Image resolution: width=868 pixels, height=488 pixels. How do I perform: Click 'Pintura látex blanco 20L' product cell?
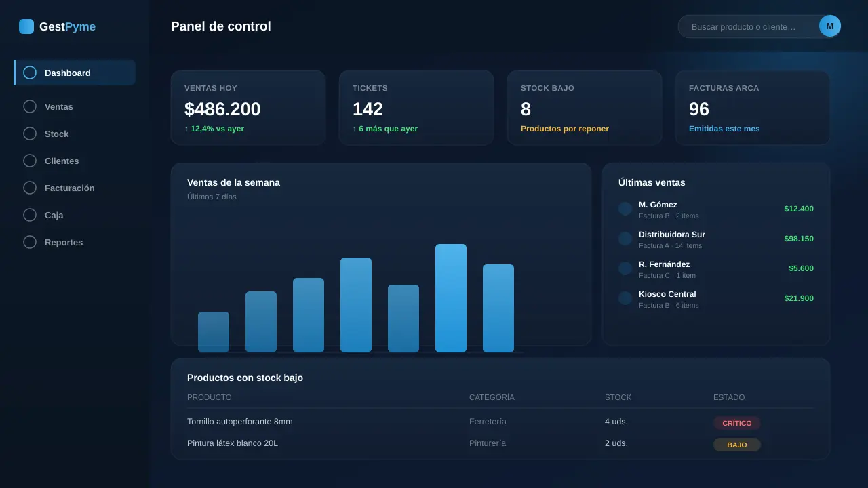click(x=233, y=443)
